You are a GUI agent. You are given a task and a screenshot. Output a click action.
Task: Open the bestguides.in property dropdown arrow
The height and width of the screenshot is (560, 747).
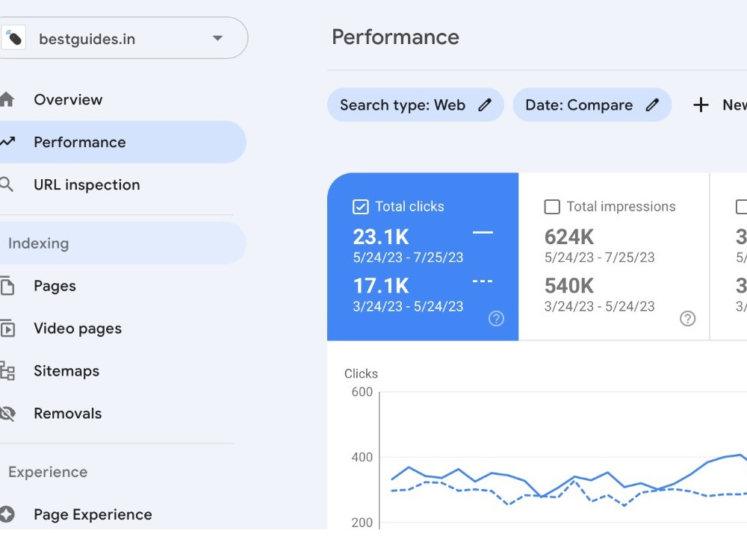point(217,38)
